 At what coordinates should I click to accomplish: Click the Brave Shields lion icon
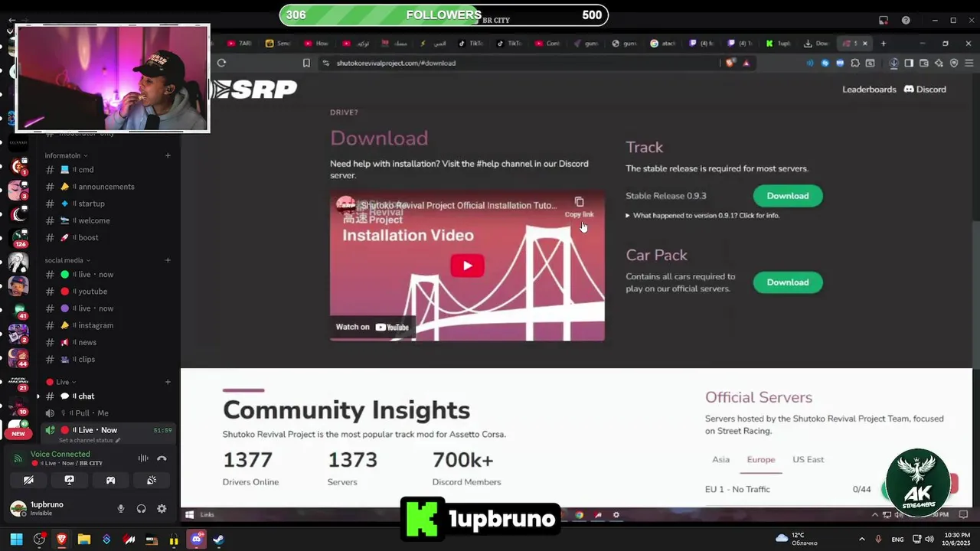pyautogui.click(x=730, y=63)
